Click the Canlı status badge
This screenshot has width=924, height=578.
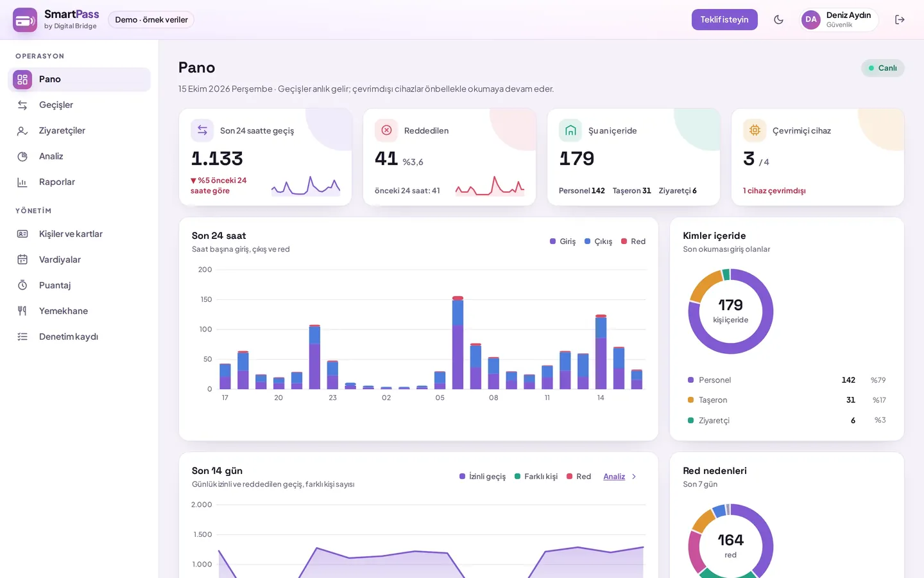(883, 68)
